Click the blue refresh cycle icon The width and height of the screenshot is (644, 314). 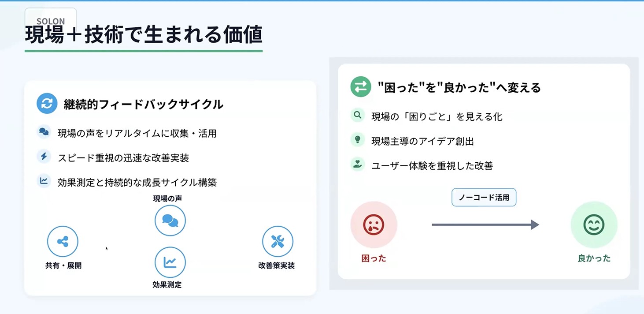[x=47, y=103]
